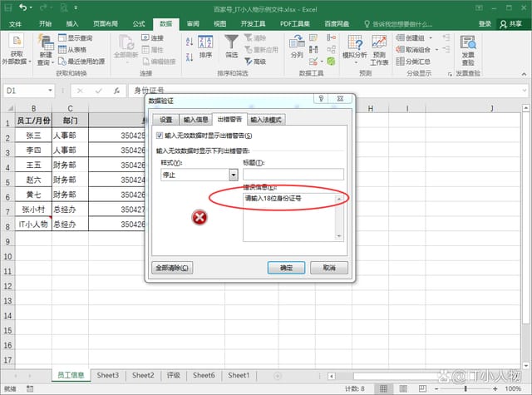The width and height of the screenshot is (532, 395).
Task: Click the Remove Duplicates icon
Action: [x=313, y=50]
